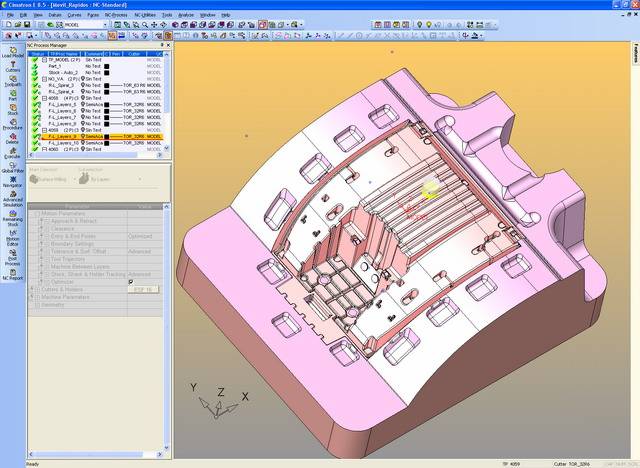Click the process list scroll-down arrow
The image size is (640, 468).
point(166,149)
